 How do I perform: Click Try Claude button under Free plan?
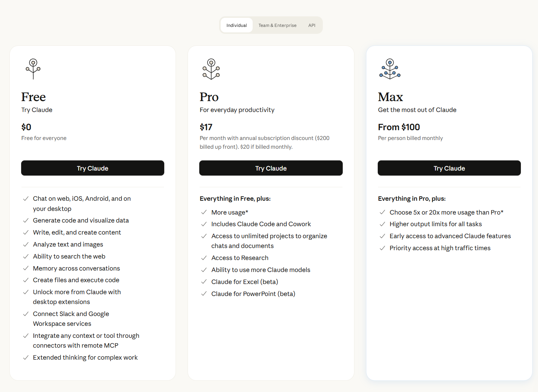tap(93, 168)
